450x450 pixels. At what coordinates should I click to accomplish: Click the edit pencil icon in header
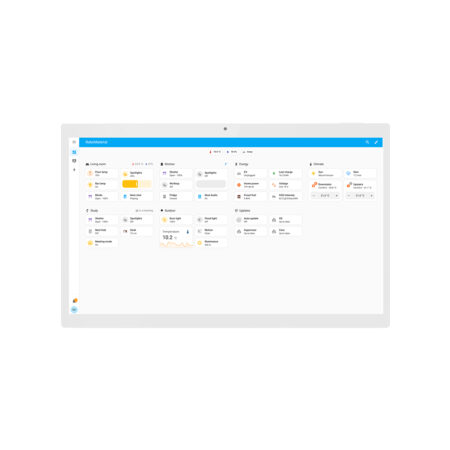(376, 142)
